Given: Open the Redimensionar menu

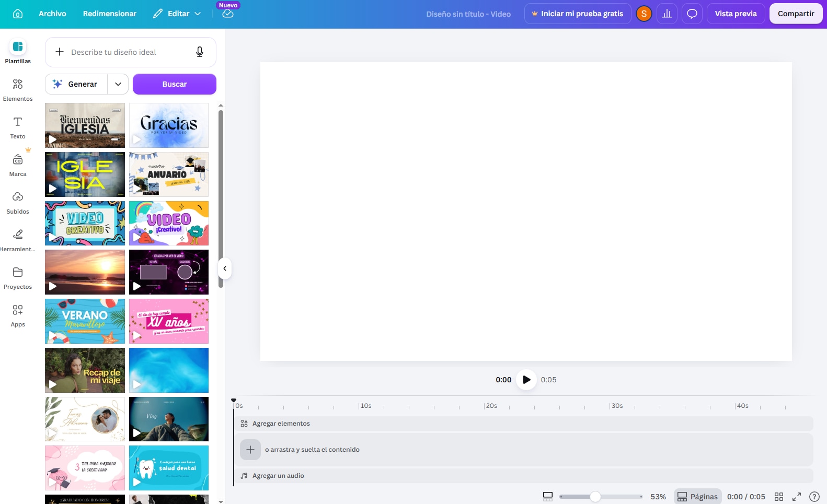Looking at the screenshot, I should pyautogui.click(x=109, y=14).
